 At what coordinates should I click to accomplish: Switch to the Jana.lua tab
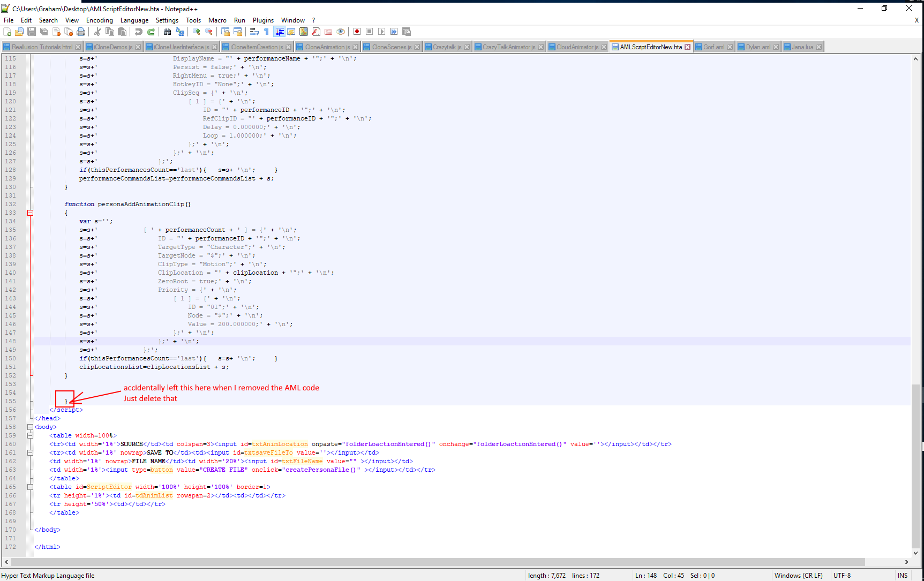pos(802,47)
